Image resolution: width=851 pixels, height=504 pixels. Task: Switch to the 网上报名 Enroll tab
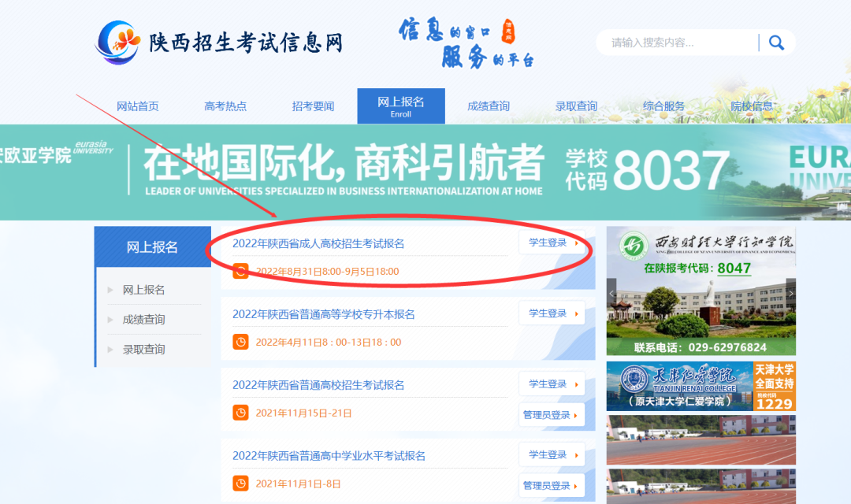click(401, 106)
